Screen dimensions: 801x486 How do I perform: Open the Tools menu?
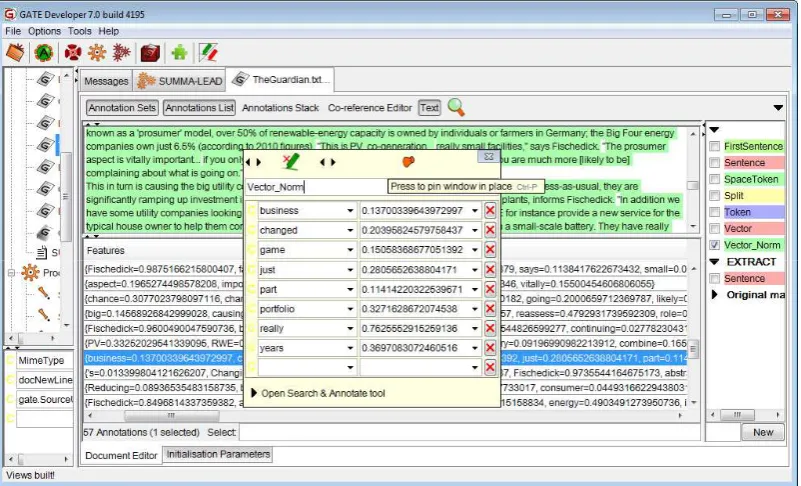[x=80, y=31]
